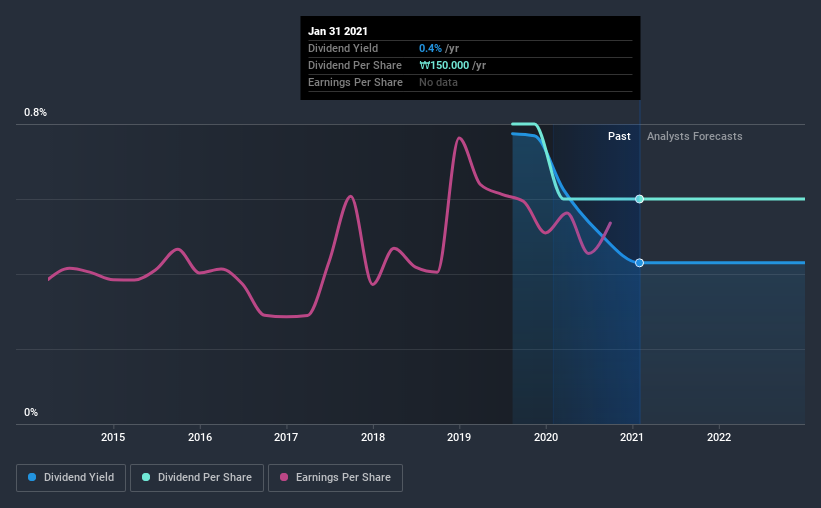Viewport: 821px width, 508px height.
Task: Select the teal data point at Jan 2021
Action: pyautogui.click(x=639, y=199)
